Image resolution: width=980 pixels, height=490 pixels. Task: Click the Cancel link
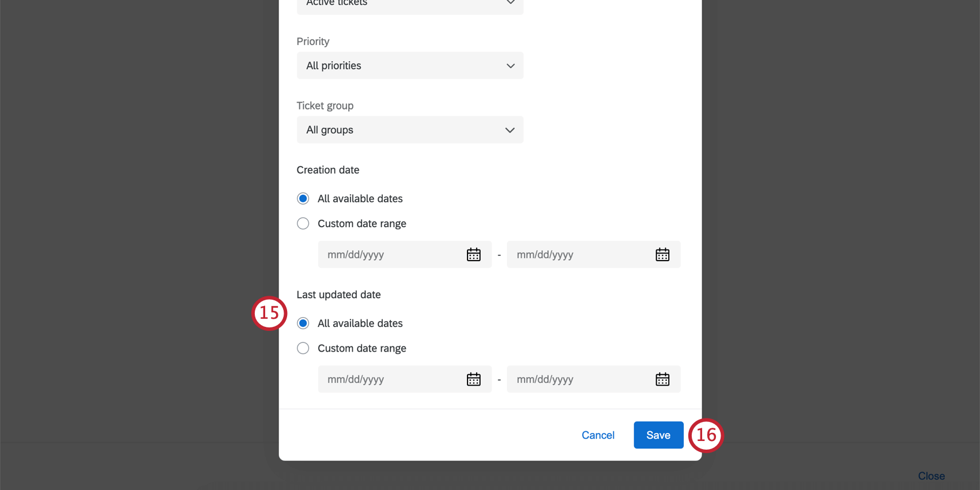[598, 435]
